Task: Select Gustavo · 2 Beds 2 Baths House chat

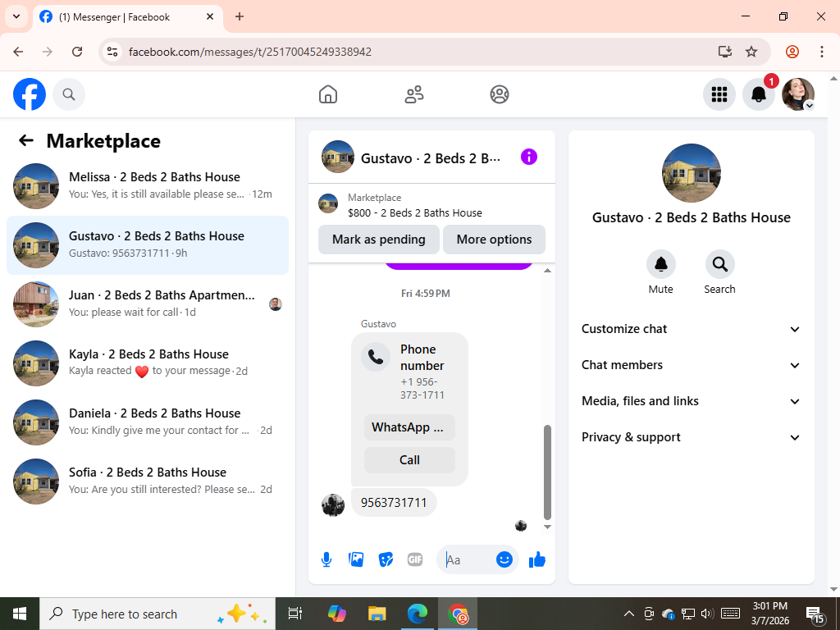Action: (148, 245)
